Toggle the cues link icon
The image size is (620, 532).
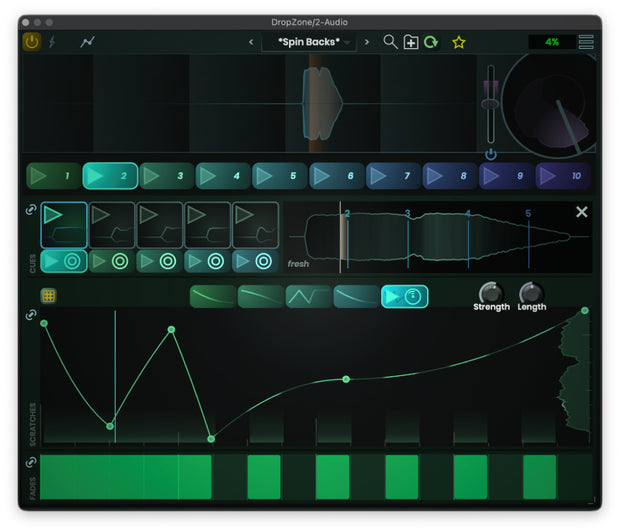pyautogui.click(x=31, y=209)
